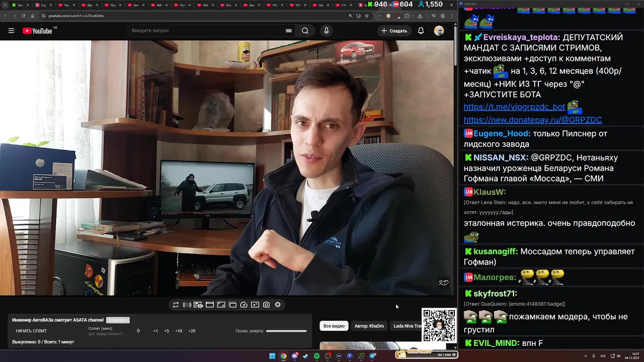Image resolution: width=644 pixels, height=362 pixels.
Task: Open the on-screen keyboard in search box
Action: 289,31
